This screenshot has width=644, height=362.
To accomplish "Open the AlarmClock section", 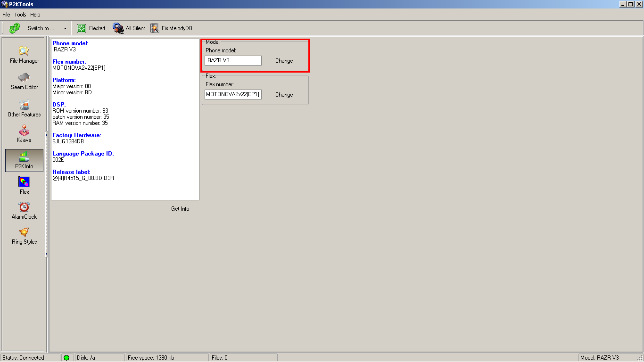I will click(25, 211).
